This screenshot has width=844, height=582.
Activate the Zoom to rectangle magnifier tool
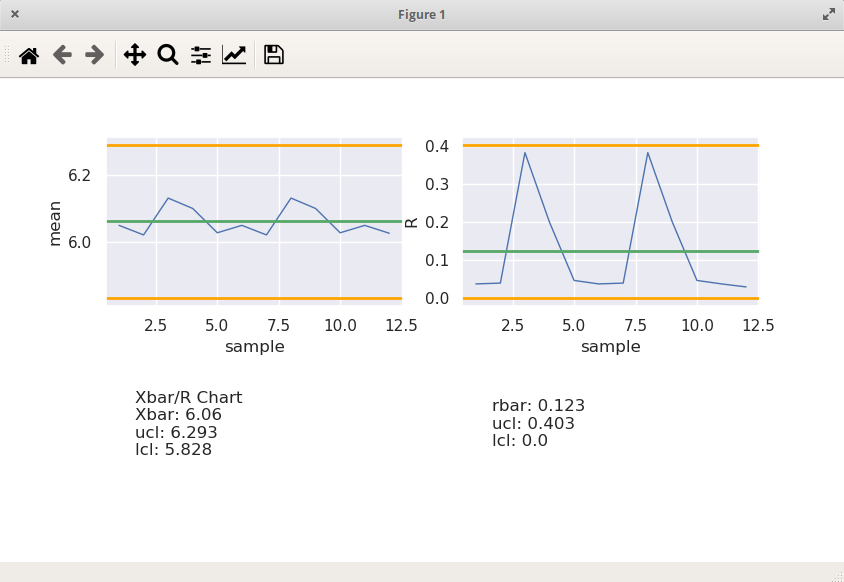coord(168,55)
